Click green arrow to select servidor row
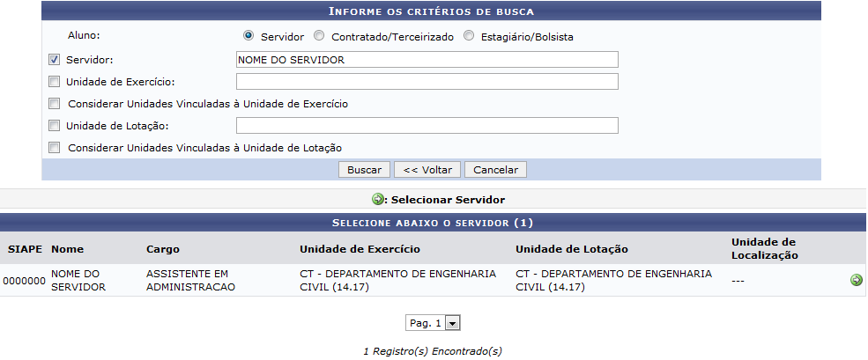The image size is (868, 360). pos(856,281)
